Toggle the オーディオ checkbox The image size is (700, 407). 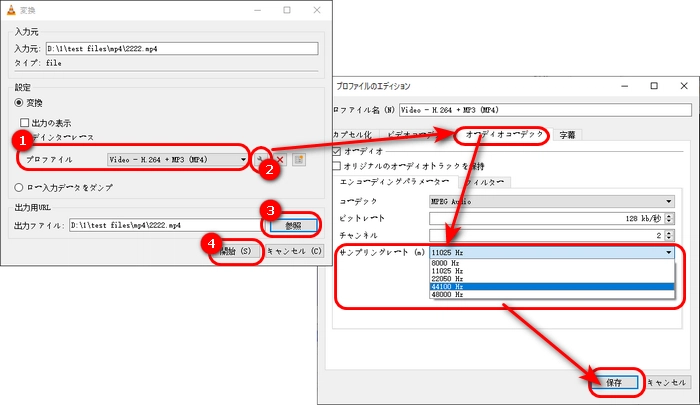pos(337,151)
